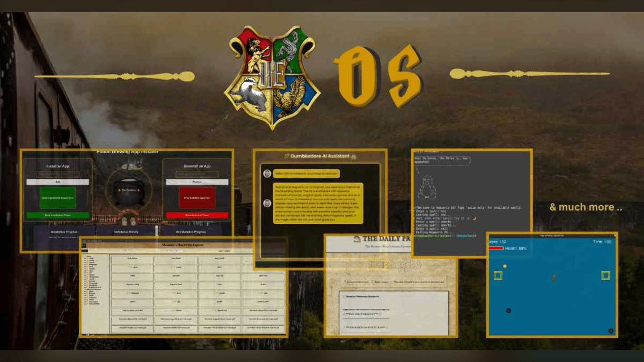This screenshot has height=362, width=644.
Task: Click the avatar beside the first Dumbledore message
Action: point(267,174)
